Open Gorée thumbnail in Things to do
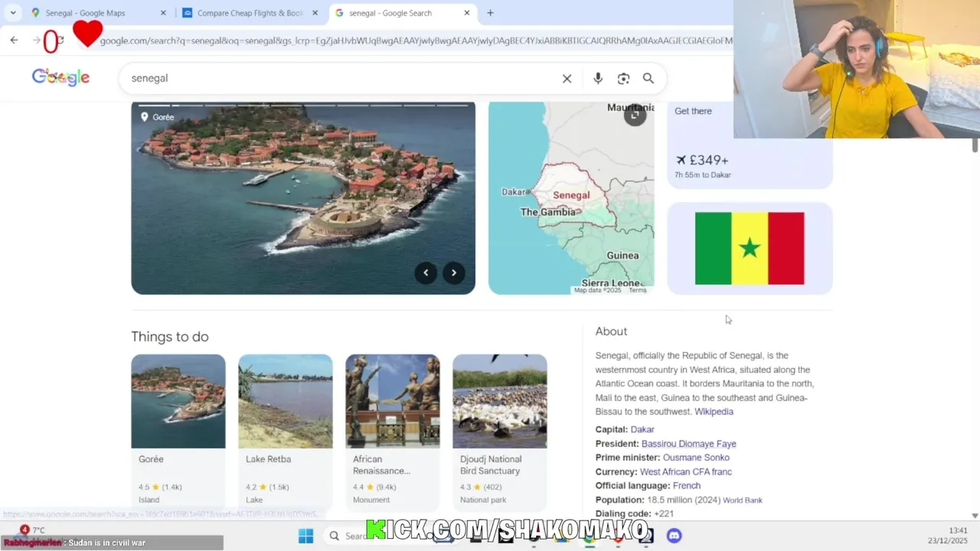Viewport: 980px width, 551px height. pos(178,401)
